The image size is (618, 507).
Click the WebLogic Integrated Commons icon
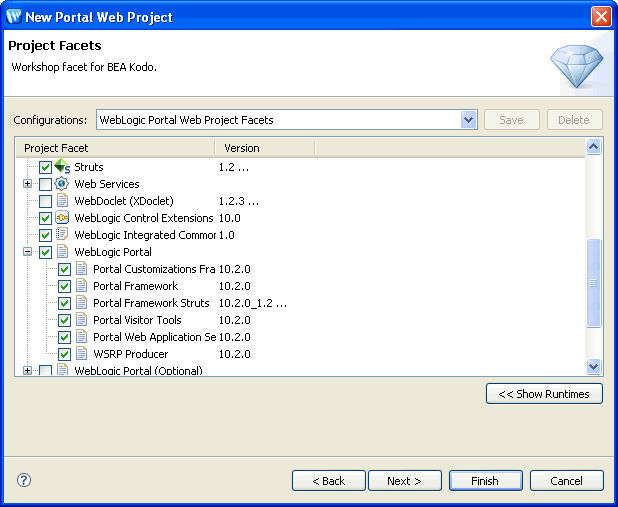[x=62, y=235]
